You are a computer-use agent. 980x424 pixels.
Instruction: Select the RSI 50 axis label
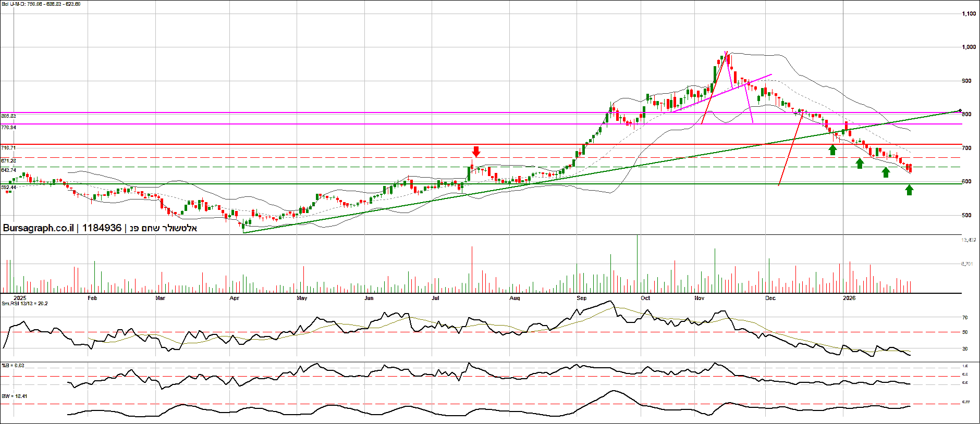click(965, 332)
